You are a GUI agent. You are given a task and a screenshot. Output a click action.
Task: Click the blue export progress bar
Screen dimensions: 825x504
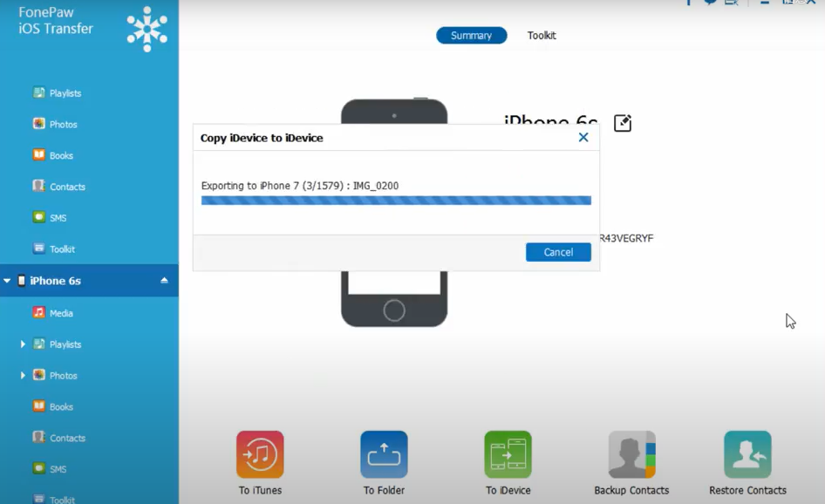tap(396, 201)
